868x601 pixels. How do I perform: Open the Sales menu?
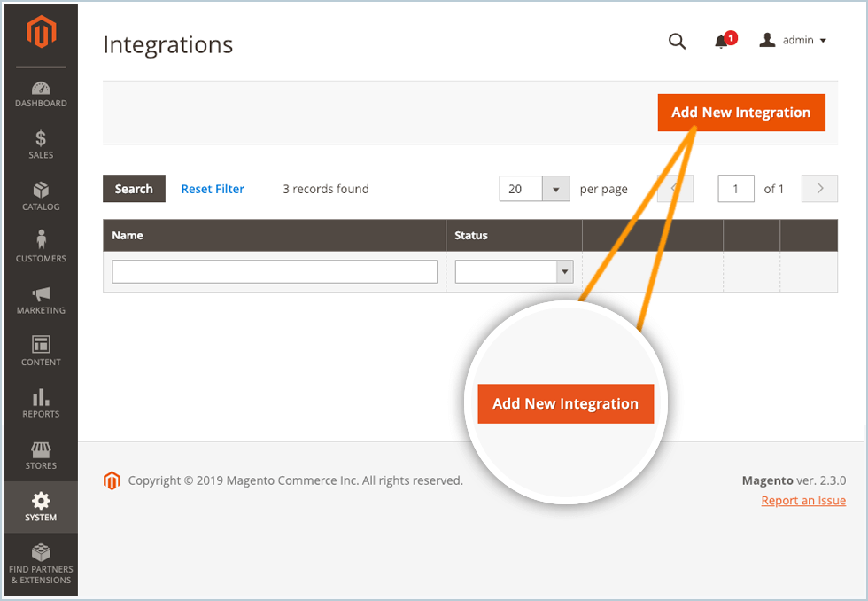[41, 145]
